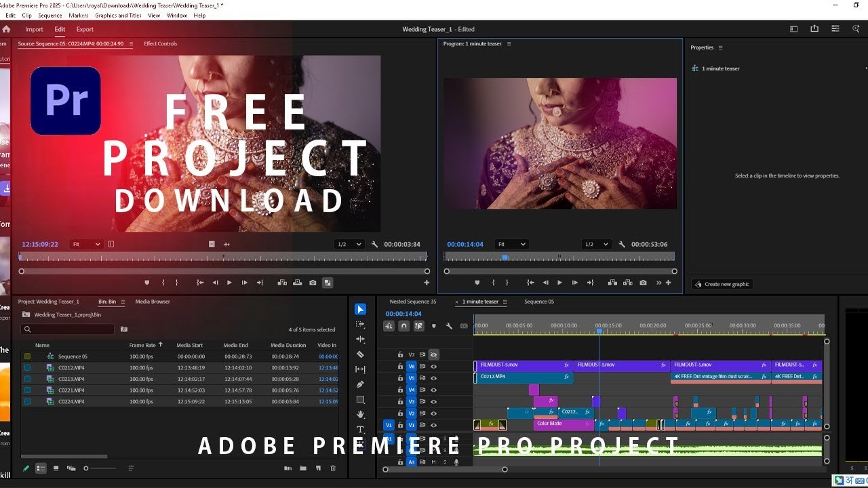
Task: Create new bin folder icon
Action: (302, 468)
